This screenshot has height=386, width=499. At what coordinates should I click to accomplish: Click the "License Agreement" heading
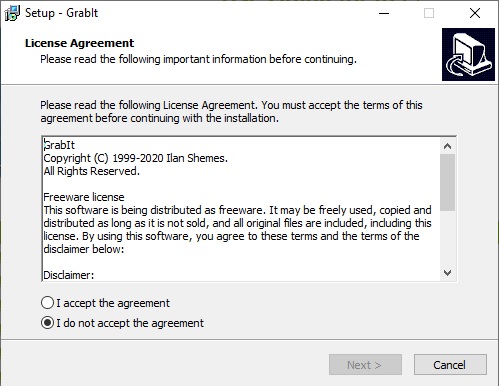click(x=79, y=43)
